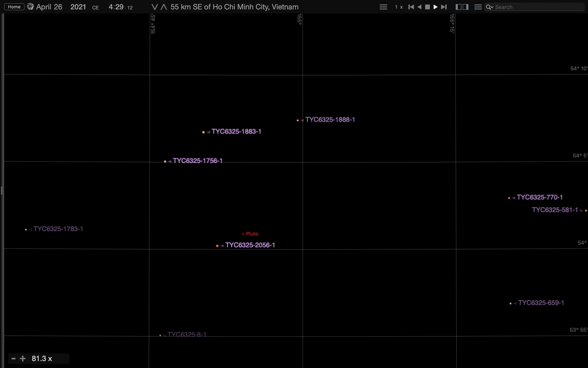Click the 154° 45' grid label
This screenshot has width=588, height=368.
coord(153,24)
